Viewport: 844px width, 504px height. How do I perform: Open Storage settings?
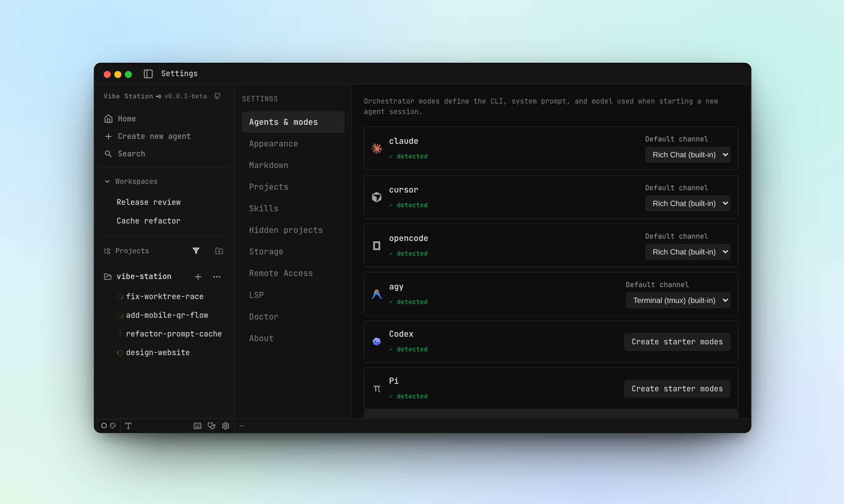(293, 252)
